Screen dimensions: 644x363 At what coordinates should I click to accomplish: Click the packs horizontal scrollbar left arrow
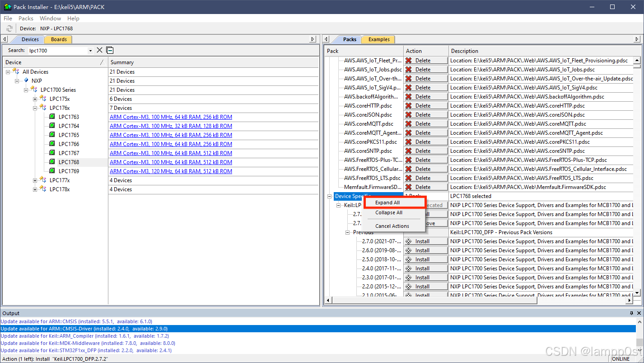point(328,300)
